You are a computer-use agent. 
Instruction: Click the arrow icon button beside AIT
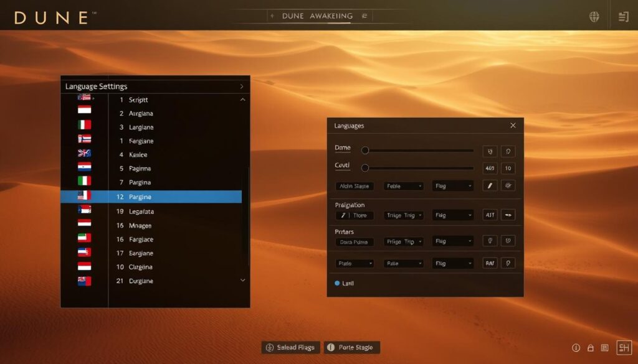(x=508, y=215)
